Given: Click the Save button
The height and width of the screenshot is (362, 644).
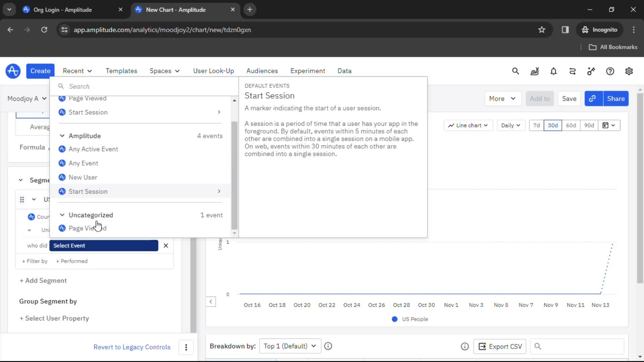Looking at the screenshot, I should (x=569, y=98).
